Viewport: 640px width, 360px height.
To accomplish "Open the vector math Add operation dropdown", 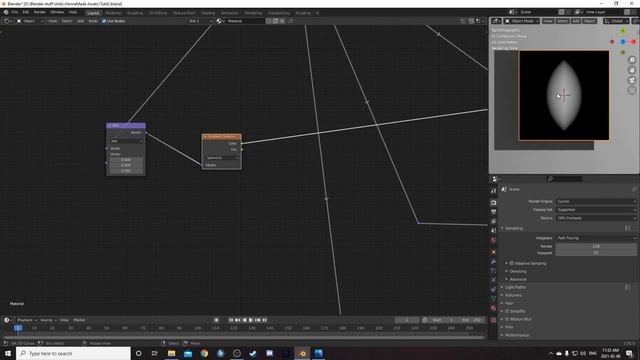I will tap(127, 141).
